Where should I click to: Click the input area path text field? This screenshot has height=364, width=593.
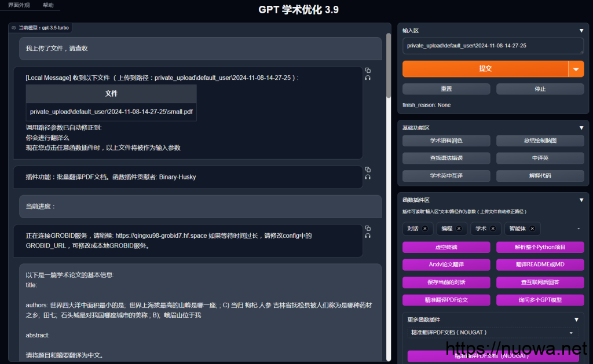[x=493, y=46]
